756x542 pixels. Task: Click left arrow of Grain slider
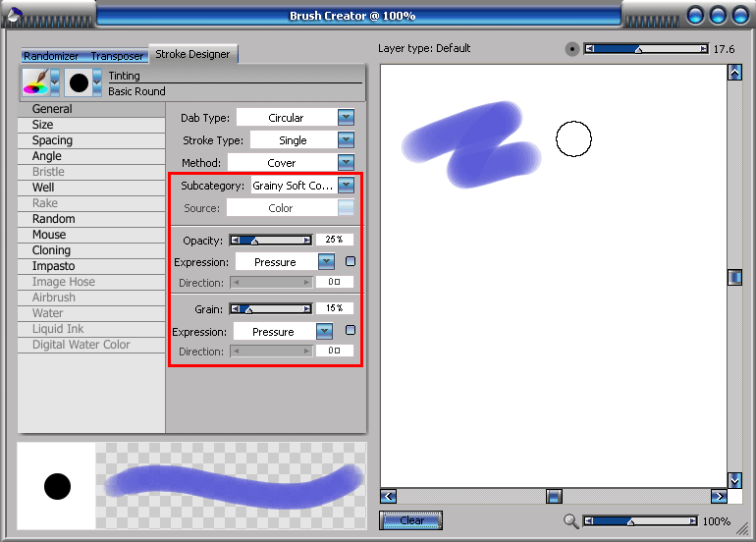point(235,308)
